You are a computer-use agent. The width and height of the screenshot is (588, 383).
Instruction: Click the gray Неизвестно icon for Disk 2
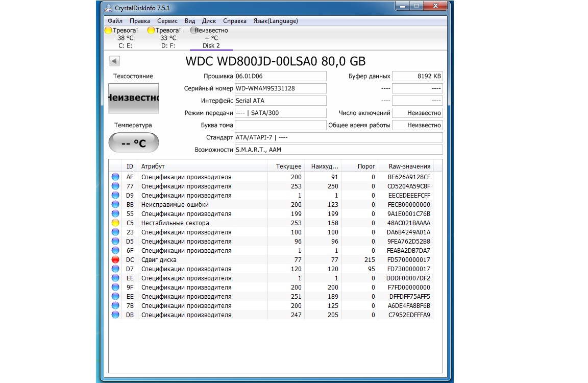tap(194, 31)
